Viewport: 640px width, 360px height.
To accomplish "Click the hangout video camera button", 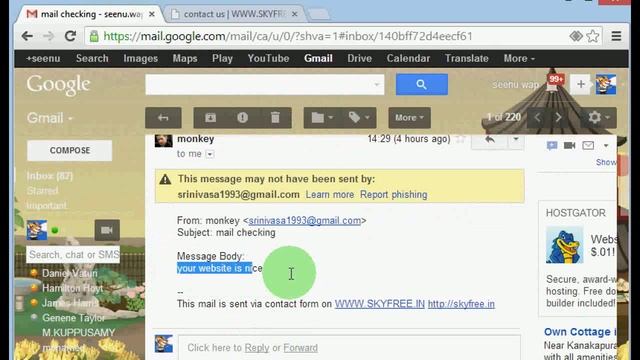I will click(107, 230).
